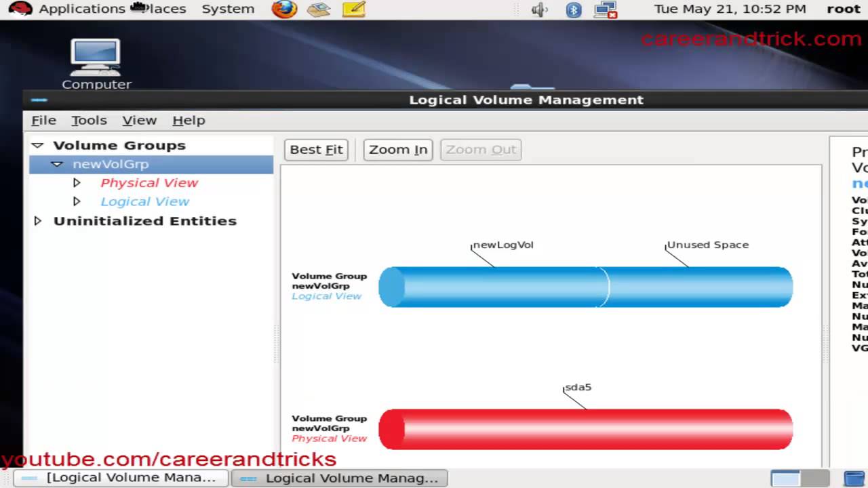The width and height of the screenshot is (868, 488).
Task: Select Logical View in the tree
Action: [x=144, y=202]
